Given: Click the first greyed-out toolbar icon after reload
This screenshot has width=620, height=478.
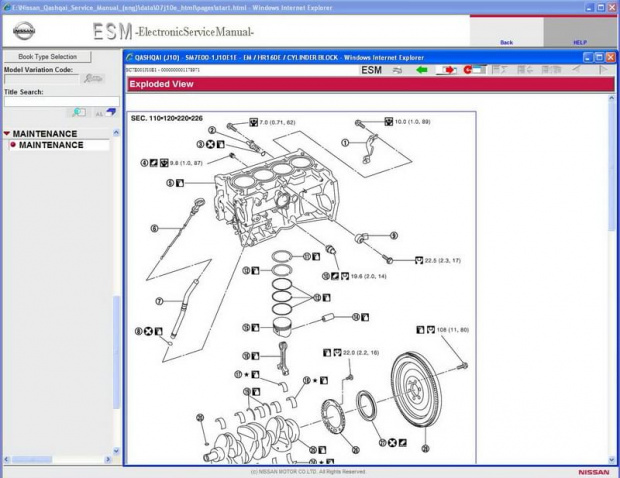Looking at the screenshot, I should click(499, 70).
